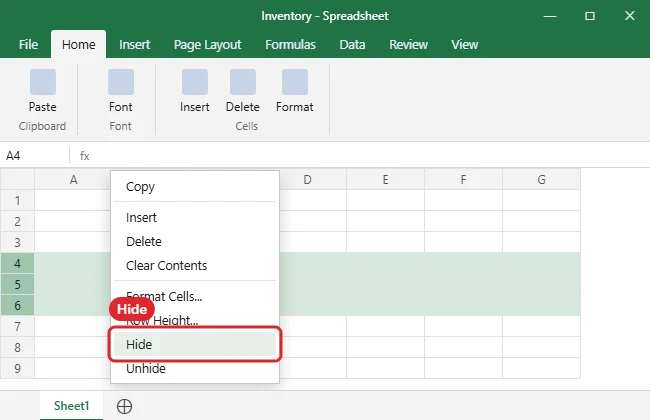The image size is (650, 420).
Task: Select row 7 header
Action: [17, 326]
